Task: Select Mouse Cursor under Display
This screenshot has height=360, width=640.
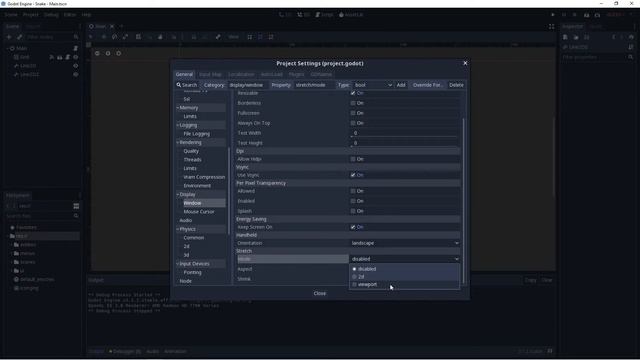Action: coord(199,212)
